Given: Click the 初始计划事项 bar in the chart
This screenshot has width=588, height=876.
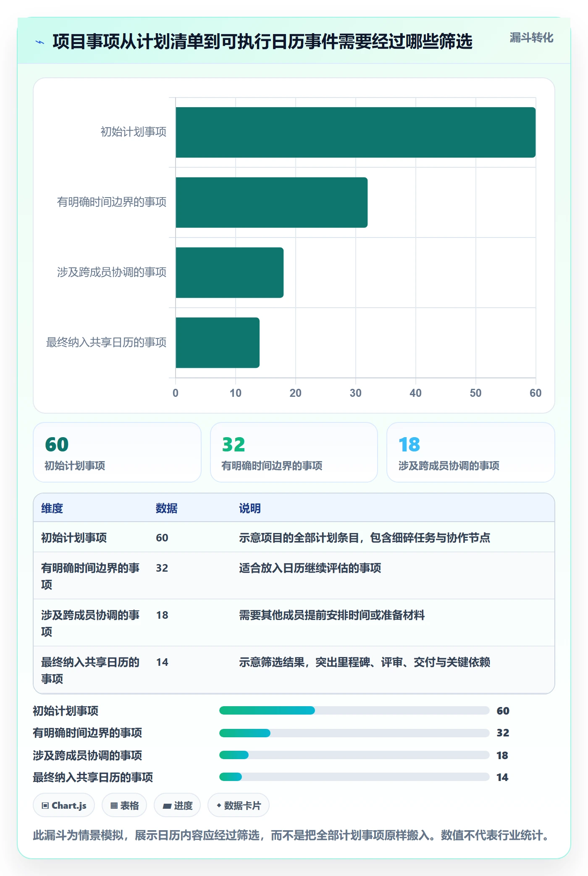Looking at the screenshot, I should tap(356, 132).
